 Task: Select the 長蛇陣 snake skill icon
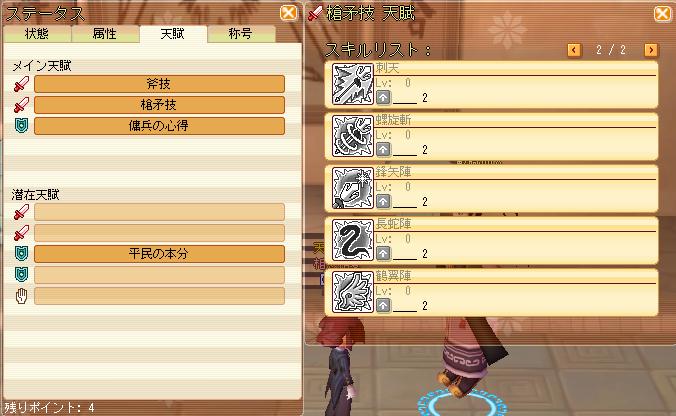pos(352,240)
